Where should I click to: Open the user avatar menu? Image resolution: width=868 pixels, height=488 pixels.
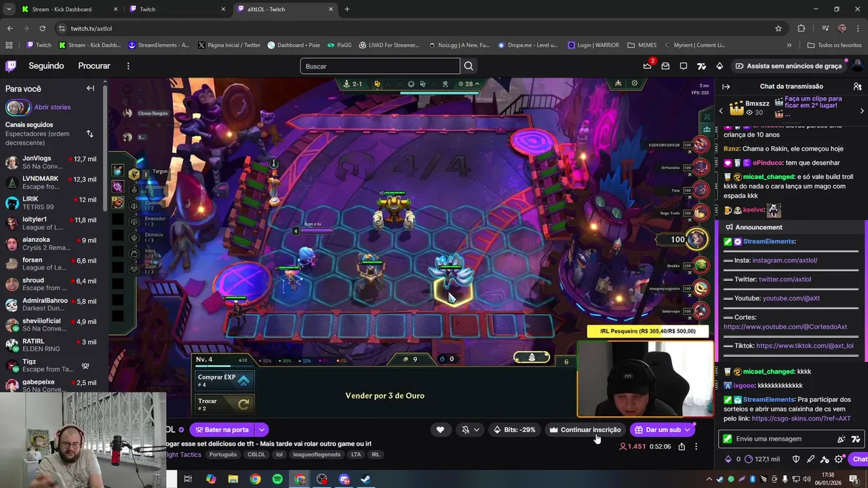[x=856, y=66]
